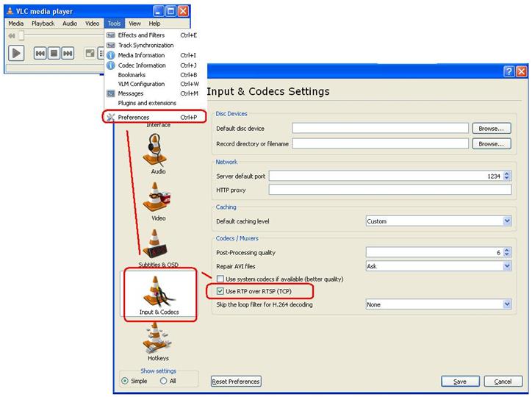Click the Tools menu
Image resolution: width=532 pixels, height=397 pixels.
pyautogui.click(x=115, y=24)
